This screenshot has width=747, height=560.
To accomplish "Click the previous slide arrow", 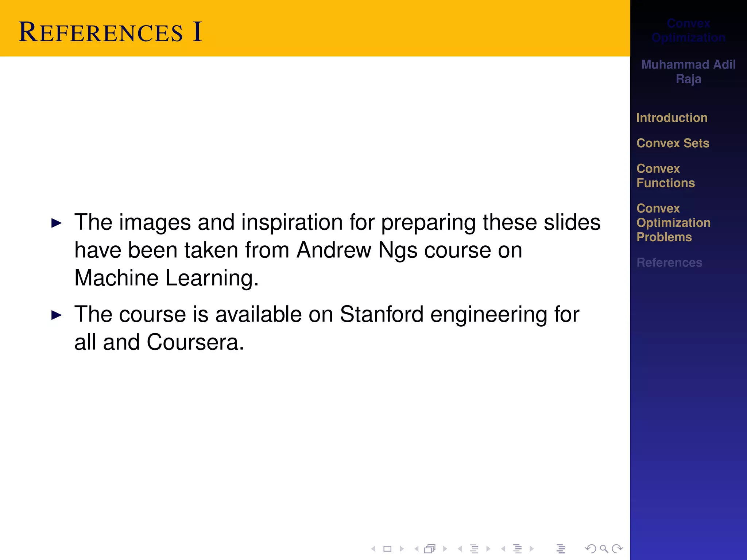I will click(373, 549).
